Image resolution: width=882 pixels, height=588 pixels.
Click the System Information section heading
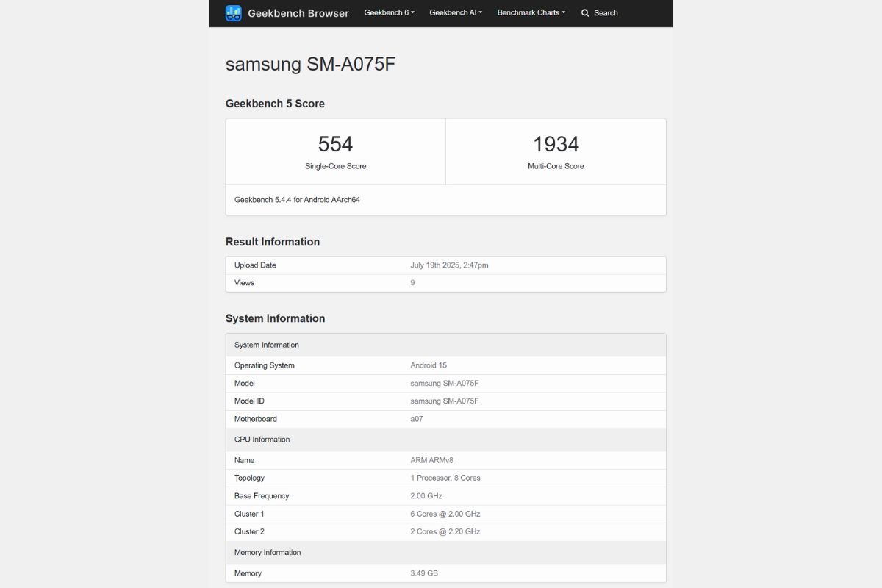tap(275, 318)
